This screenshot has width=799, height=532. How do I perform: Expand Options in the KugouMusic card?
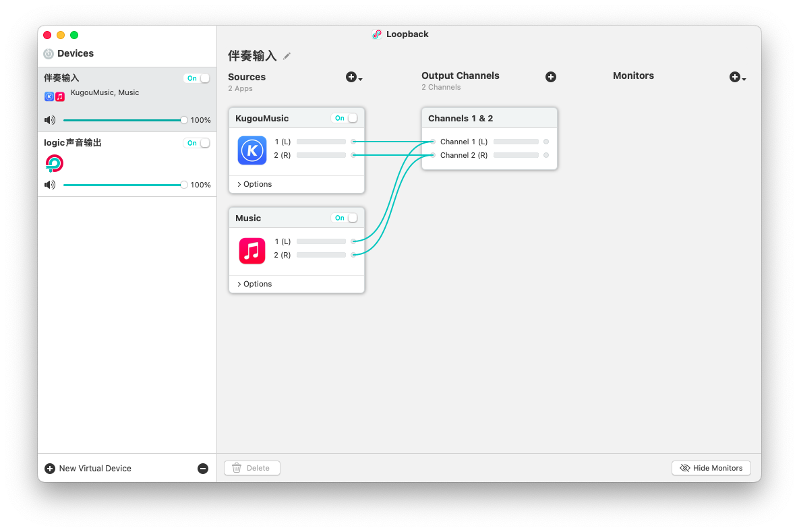pyautogui.click(x=254, y=184)
